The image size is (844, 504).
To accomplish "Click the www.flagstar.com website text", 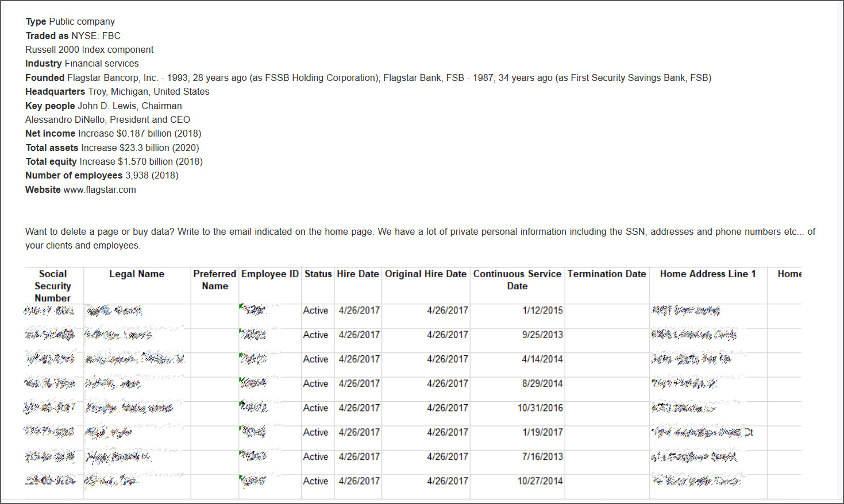I will 99,189.
